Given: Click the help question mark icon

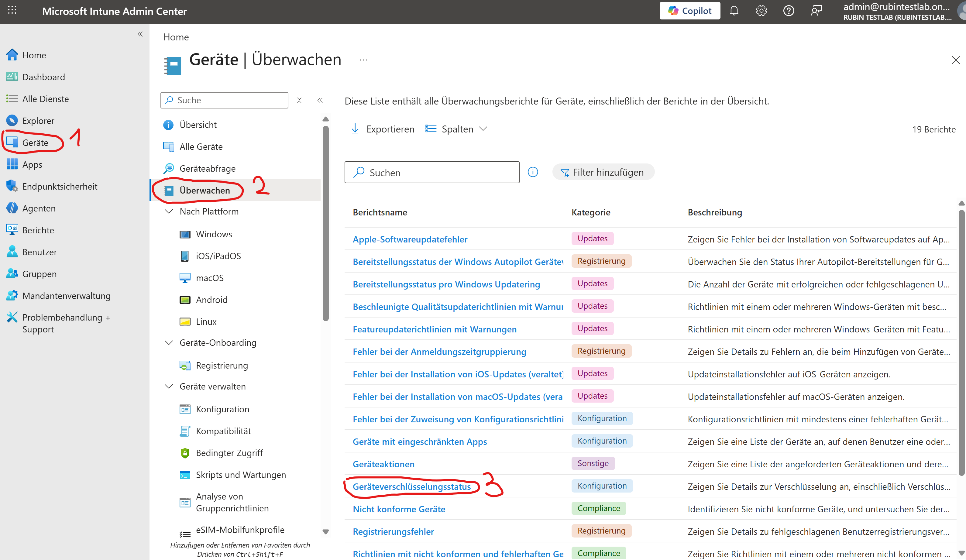Looking at the screenshot, I should pos(789,11).
